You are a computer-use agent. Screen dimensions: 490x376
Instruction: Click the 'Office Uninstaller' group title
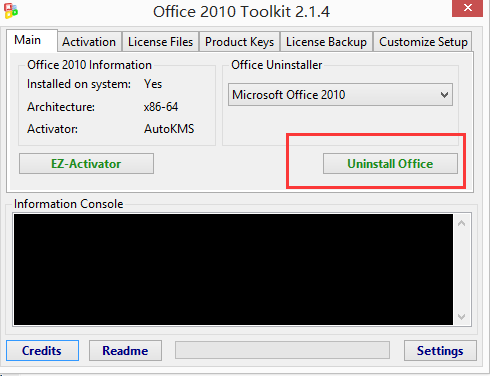point(277,65)
